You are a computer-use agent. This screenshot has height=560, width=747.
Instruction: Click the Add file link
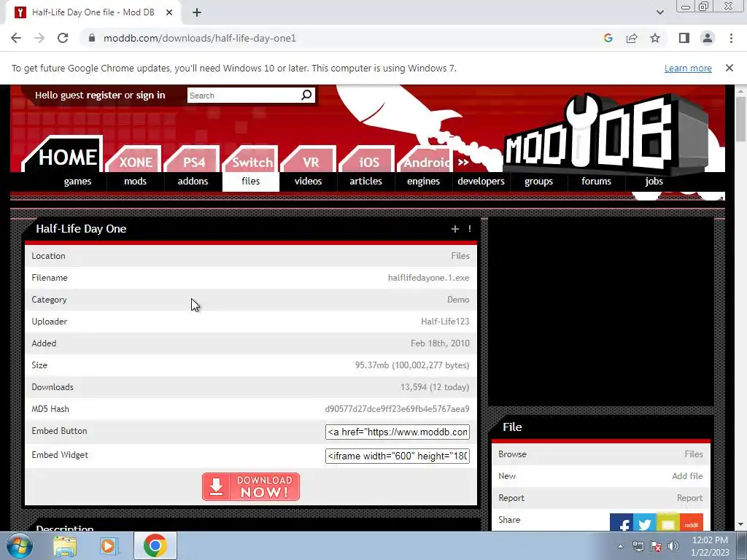tap(687, 475)
